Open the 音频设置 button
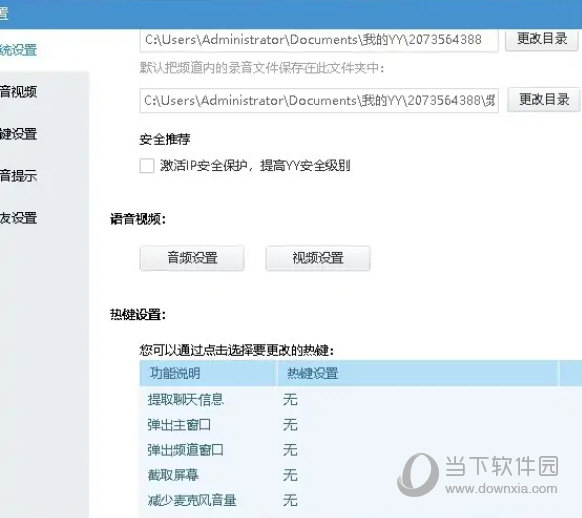Viewport: 582px width, 518px height. point(192,258)
